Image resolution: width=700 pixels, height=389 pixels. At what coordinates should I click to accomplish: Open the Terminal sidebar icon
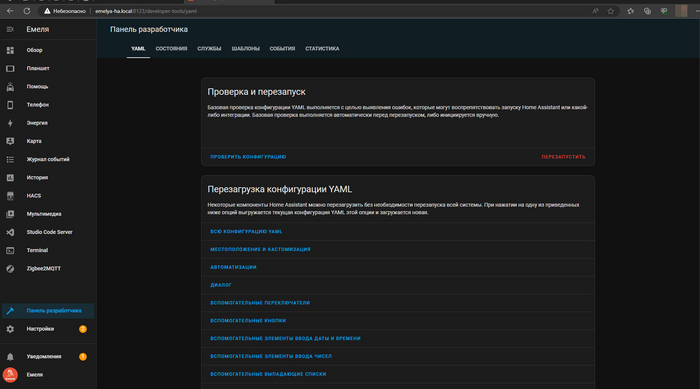10,251
